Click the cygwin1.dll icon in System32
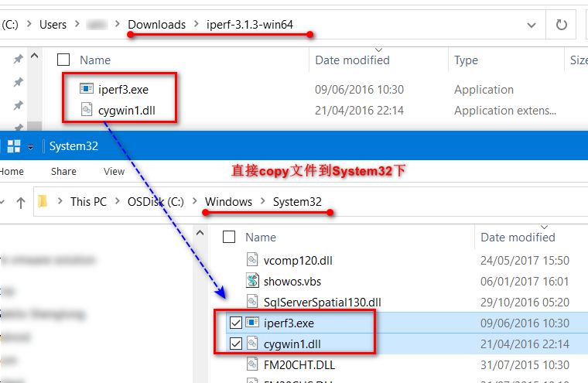This screenshot has width=588, height=383. pyautogui.click(x=252, y=344)
